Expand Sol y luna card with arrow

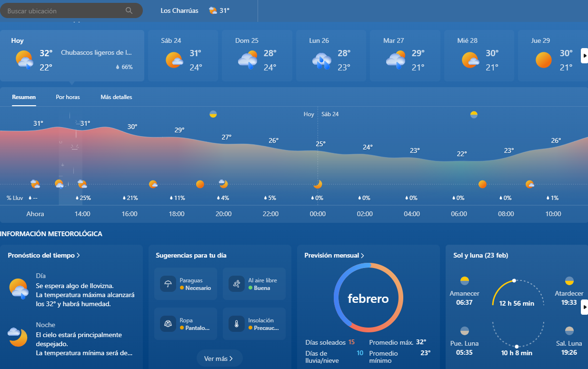pyautogui.click(x=584, y=308)
